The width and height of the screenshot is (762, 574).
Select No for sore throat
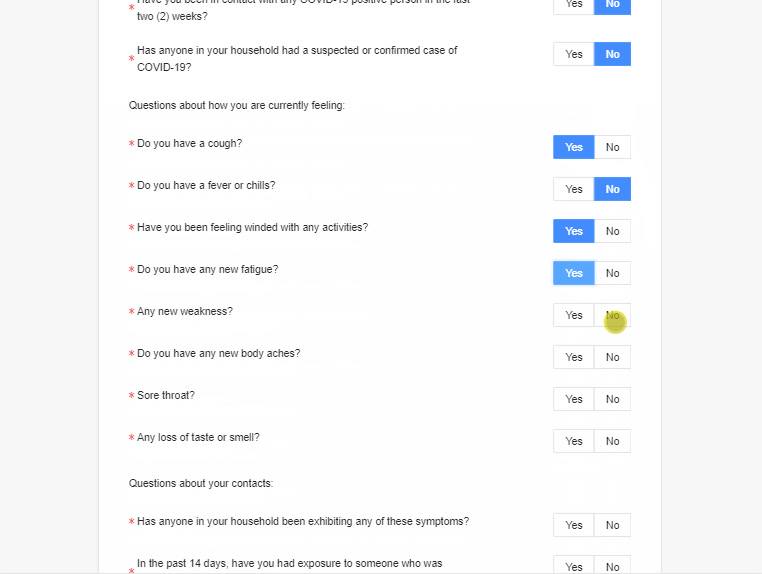tap(612, 399)
